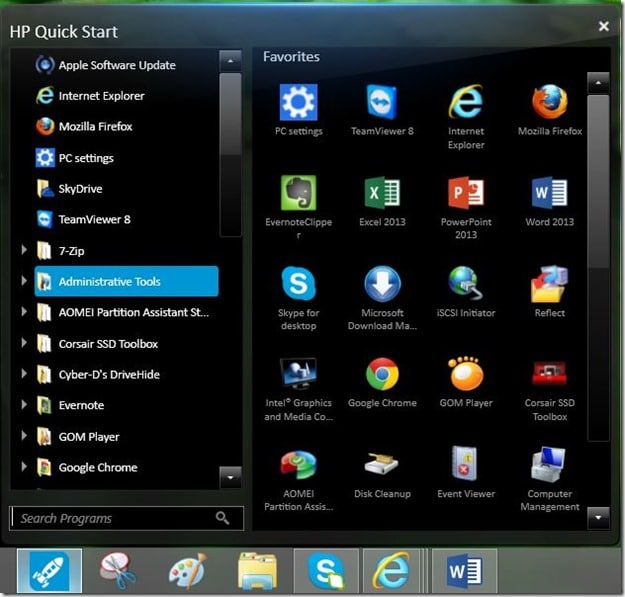Image resolution: width=625 pixels, height=597 pixels.
Task: Switch to Word on the taskbar
Action: (x=464, y=571)
